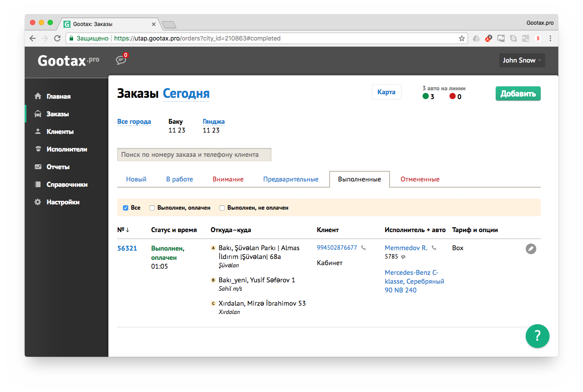Check the Выполнен, оплачен filter
Image resolution: width=583 pixels, height=392 pixels.
[152, 208]
